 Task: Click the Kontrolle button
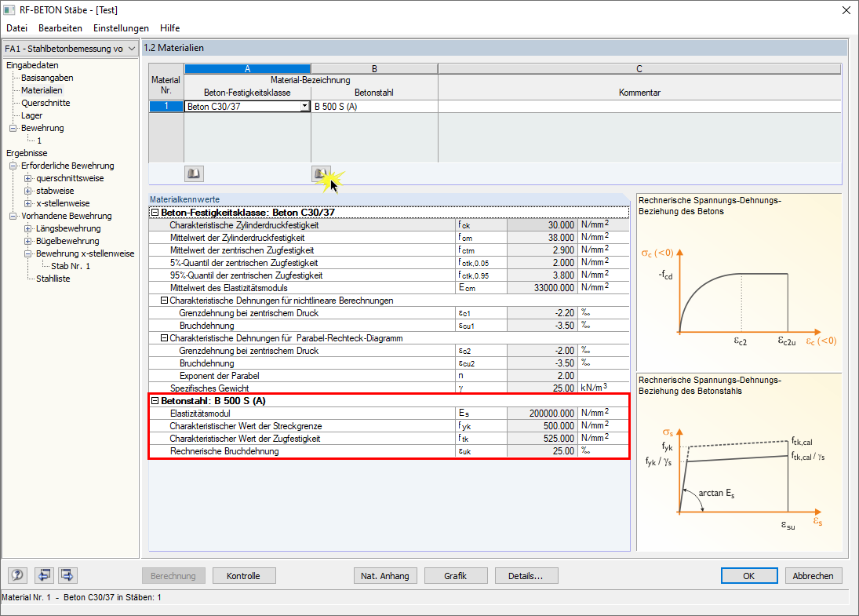[x=244, y=576]
